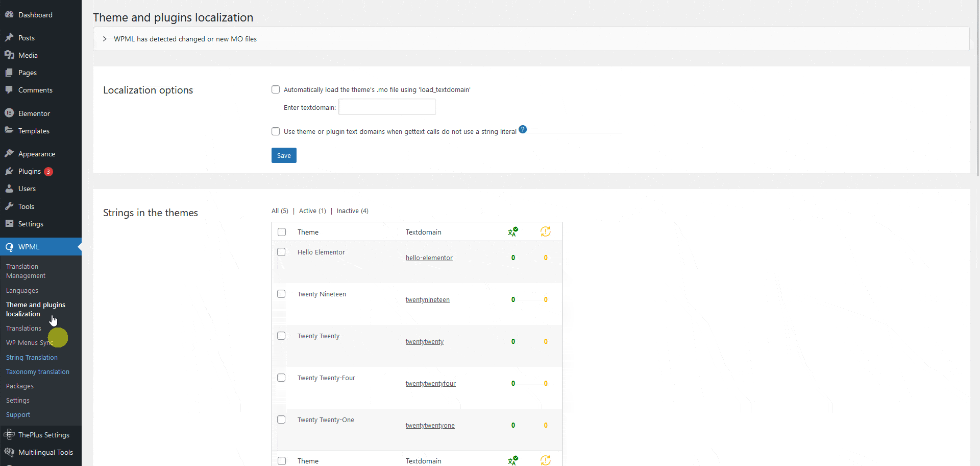Show all 5 themes filter
Viewport: 980px width, 466px height.
tap(280, 211)
